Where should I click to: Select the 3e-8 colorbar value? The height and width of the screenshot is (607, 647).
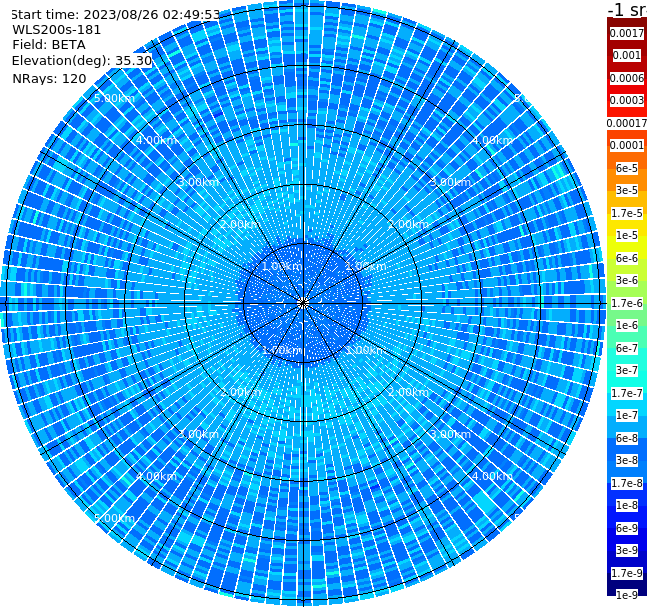click(x=627, y=460)
